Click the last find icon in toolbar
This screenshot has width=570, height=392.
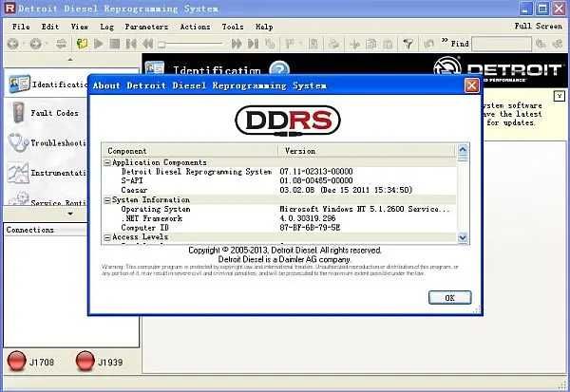(558, 44)
